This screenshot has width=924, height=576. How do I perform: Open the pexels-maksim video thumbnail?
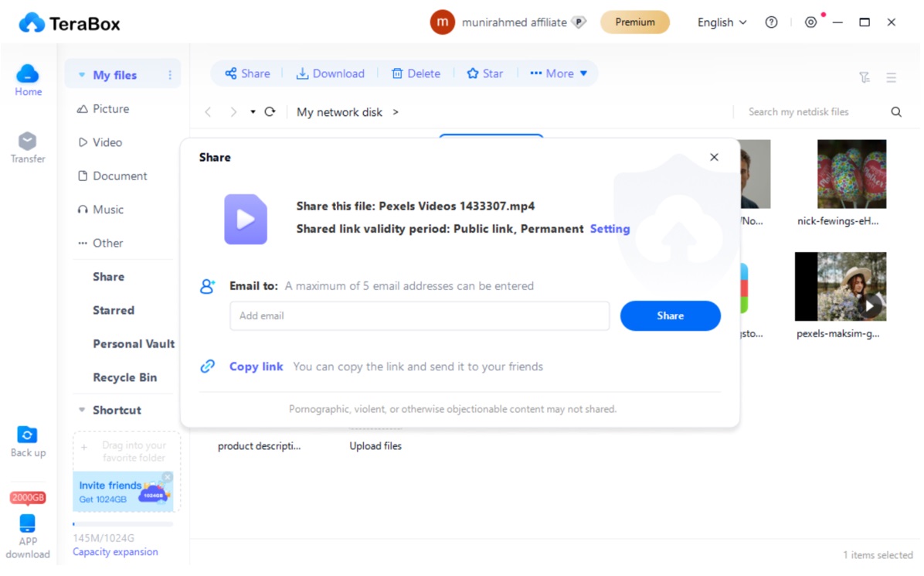click(841, 287)
